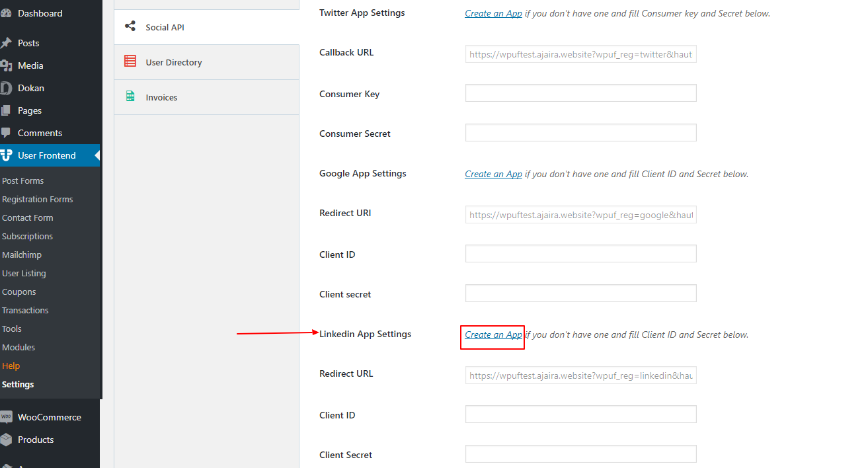Click the Twitter Callback URL field
This screenshot has width=868, height=468.
pos(581,54)
